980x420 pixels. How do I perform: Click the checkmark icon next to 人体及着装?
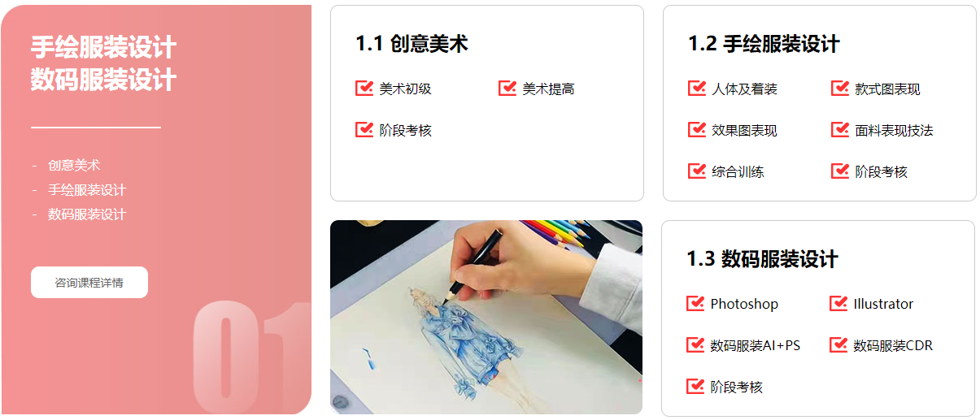point(697,88)
